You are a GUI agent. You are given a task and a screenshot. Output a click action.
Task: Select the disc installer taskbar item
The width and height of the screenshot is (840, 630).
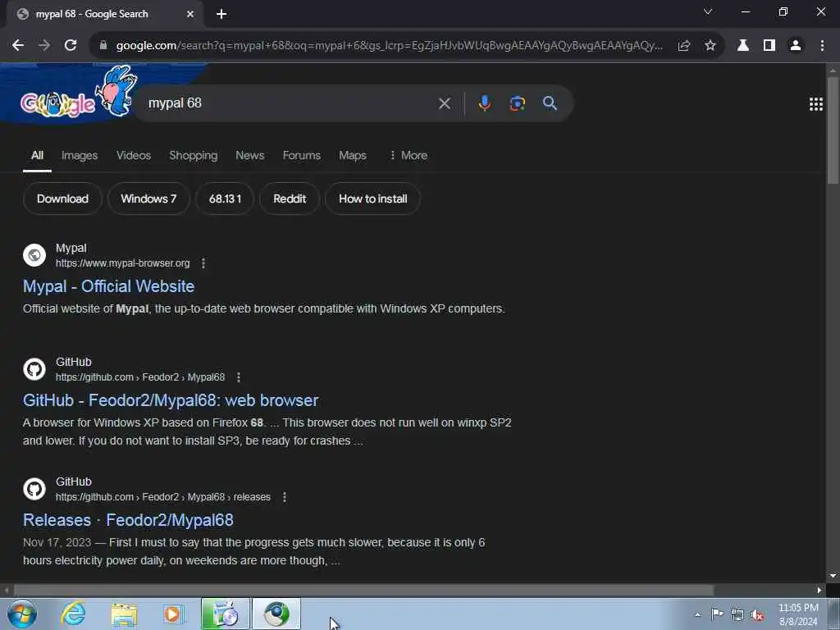(x=225, y=614)
